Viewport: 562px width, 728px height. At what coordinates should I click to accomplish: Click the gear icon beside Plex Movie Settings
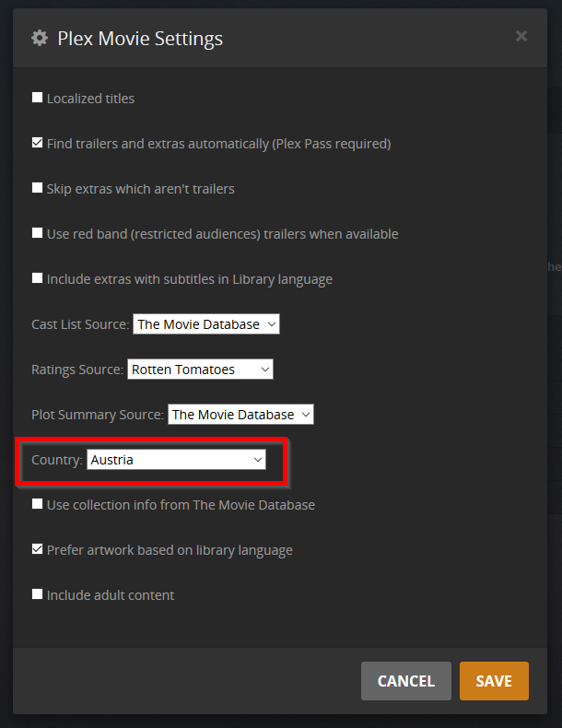point(40,38)
